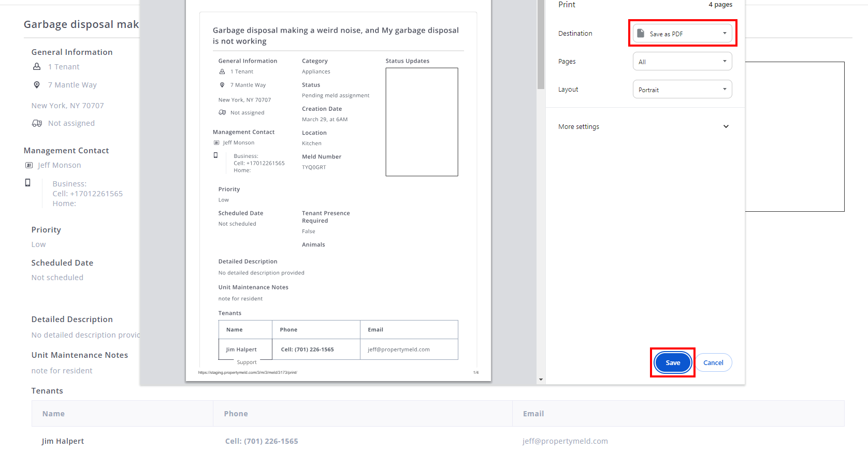The image size is (868, 451).
Task: Open the Pages dropdown set to All
Action: tap(682, 62)
